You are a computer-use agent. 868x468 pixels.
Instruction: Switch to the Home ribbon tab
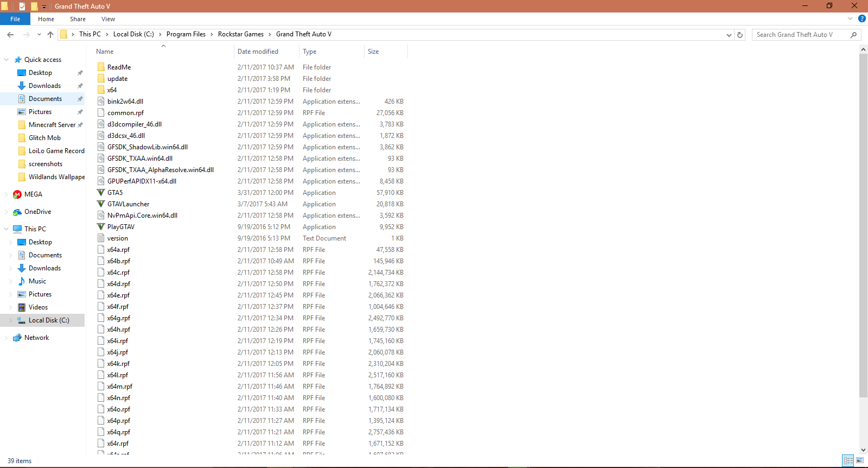[46, 19]
